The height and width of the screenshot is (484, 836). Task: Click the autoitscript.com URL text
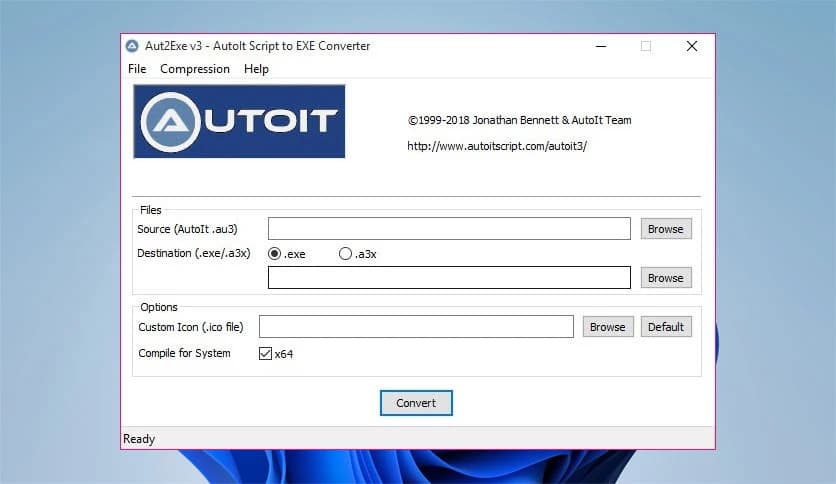pos(497,146)
